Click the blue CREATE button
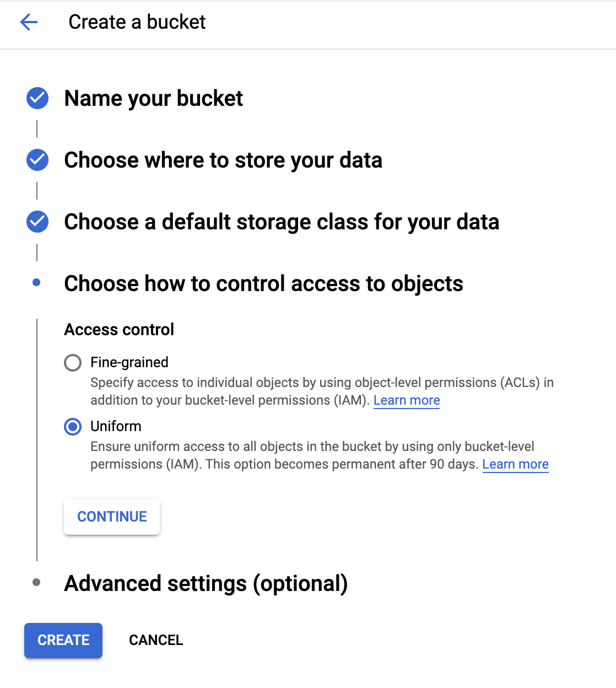 tap(63, 640)
